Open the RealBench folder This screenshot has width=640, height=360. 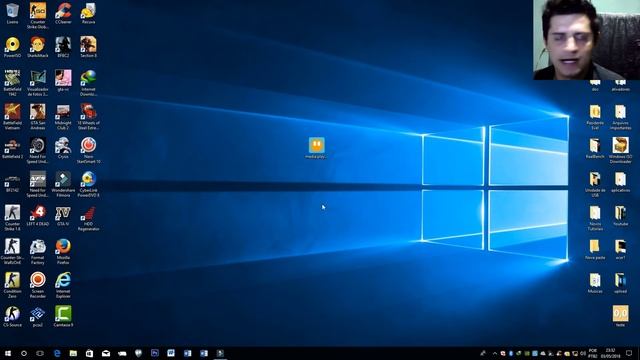click(x=595, y=148)
